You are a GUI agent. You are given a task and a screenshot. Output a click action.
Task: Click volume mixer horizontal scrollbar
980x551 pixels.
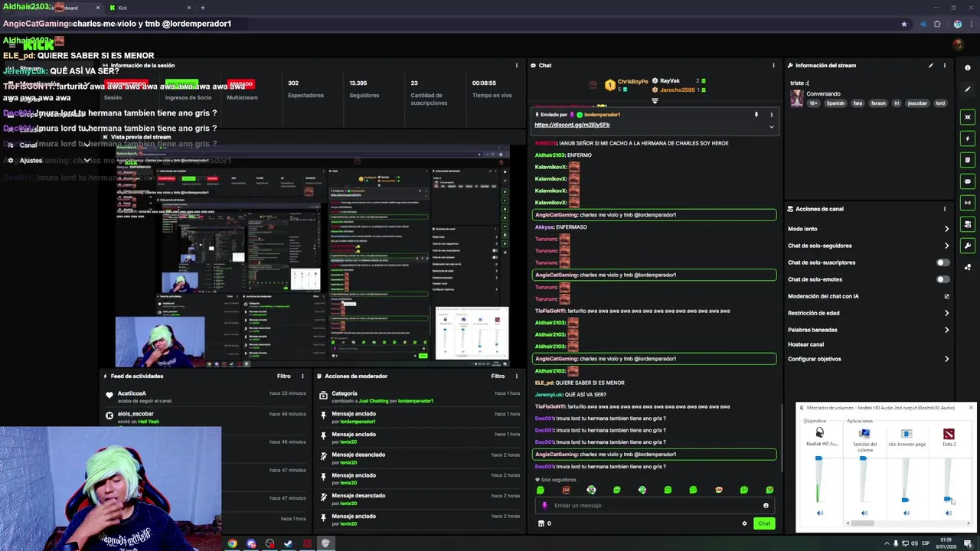(863, 523)
